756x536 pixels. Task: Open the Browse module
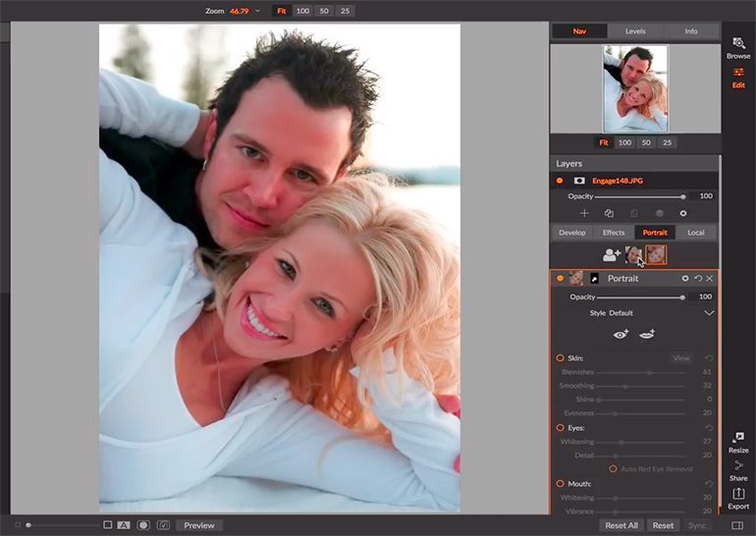pyautogui.click(x=738, y=46)
